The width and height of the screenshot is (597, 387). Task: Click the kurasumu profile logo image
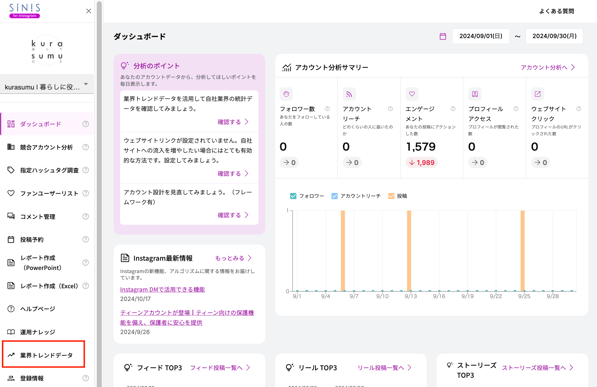click(x=47, y=50)
